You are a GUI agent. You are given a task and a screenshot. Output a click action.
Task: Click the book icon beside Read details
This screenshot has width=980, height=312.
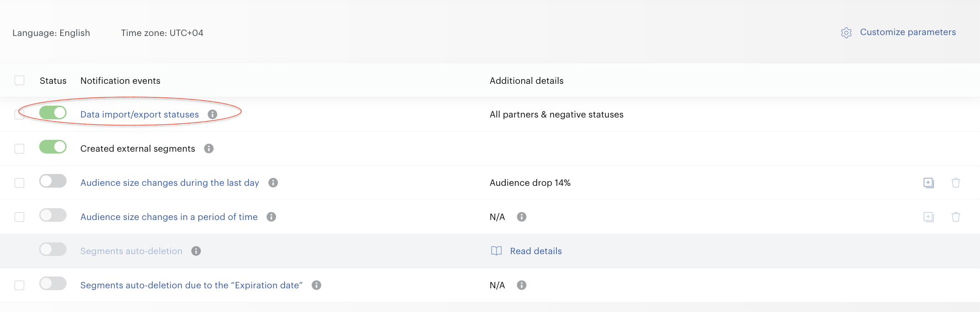click(x=497, y=251)
